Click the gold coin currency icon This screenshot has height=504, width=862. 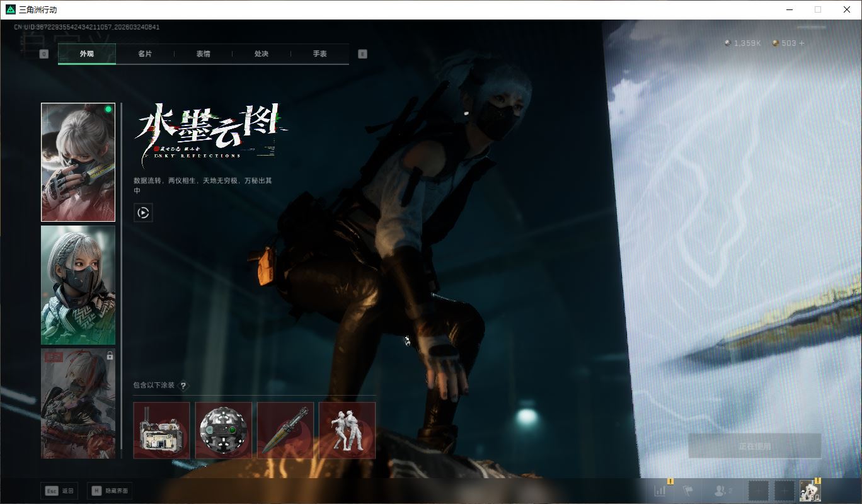[x=775, y=43]
